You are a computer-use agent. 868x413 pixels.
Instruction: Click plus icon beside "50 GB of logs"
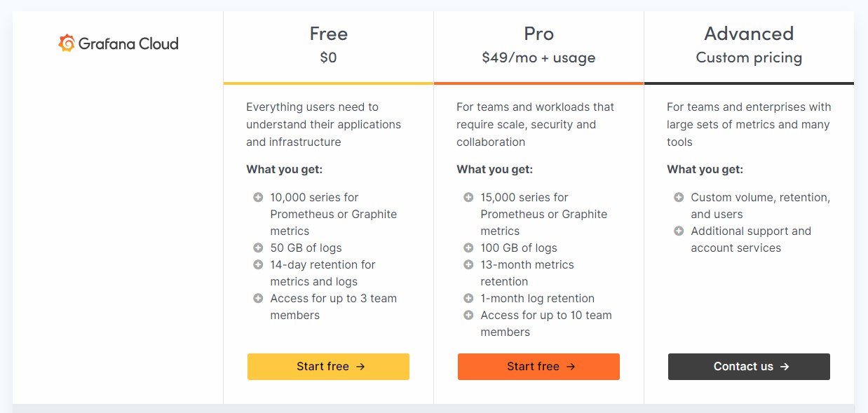[x=258, y=248]
